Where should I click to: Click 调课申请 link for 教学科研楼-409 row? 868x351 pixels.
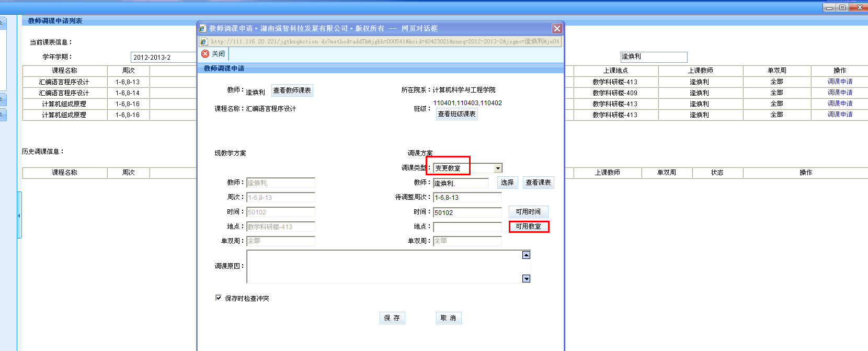pyautogui.click(x=840, y=93)
